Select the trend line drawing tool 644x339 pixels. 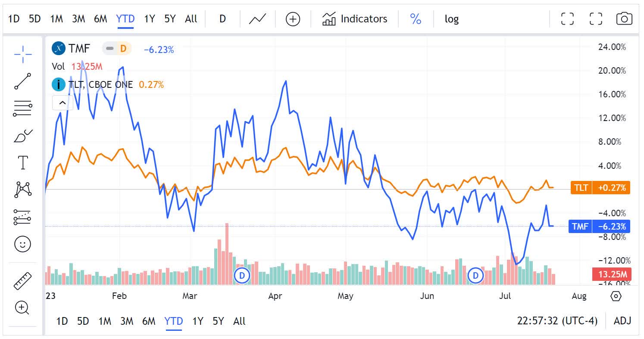click(x=22, y=81)
